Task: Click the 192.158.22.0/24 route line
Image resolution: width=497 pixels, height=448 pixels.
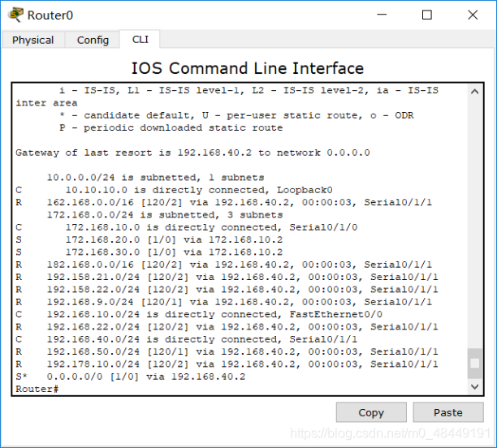Action: point(227,290)
